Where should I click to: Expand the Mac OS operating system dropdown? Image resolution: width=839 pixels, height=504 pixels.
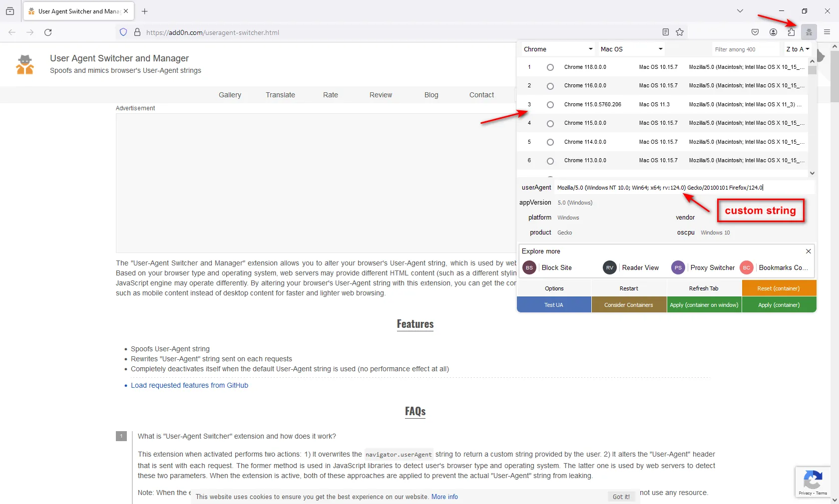point(631,49)
